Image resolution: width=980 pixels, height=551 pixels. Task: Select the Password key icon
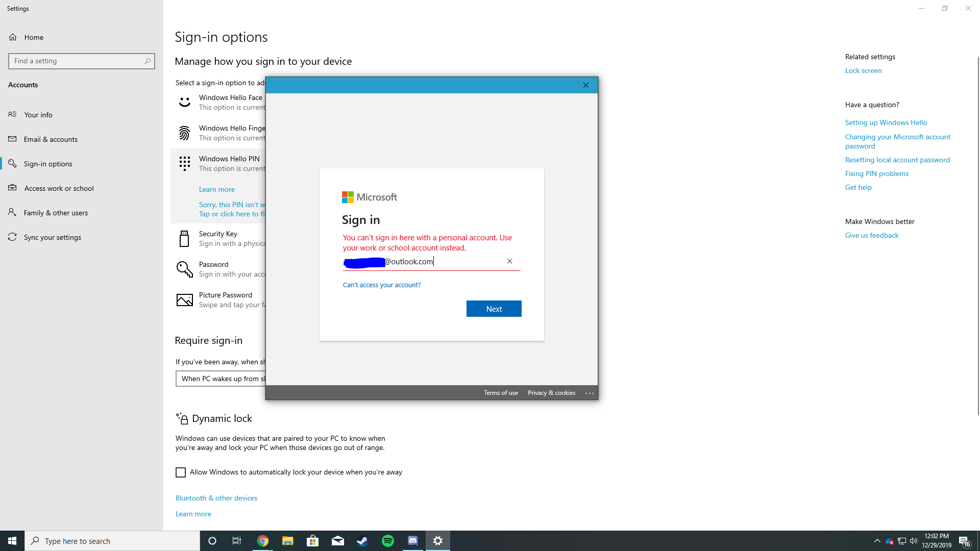[x=184, y=269]
